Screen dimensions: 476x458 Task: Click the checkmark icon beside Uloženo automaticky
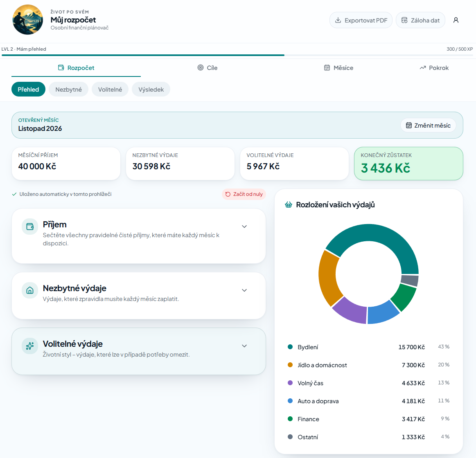click(x=14, y=194)
